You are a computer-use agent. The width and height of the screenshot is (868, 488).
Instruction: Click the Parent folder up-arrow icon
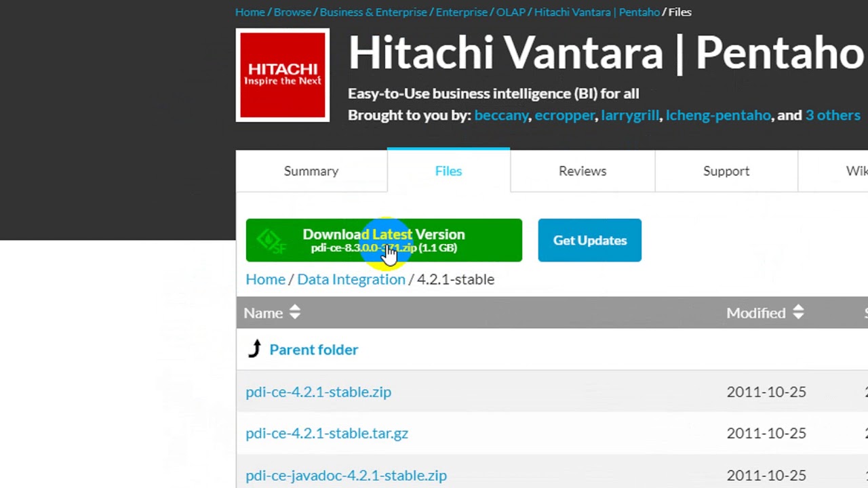255,349
